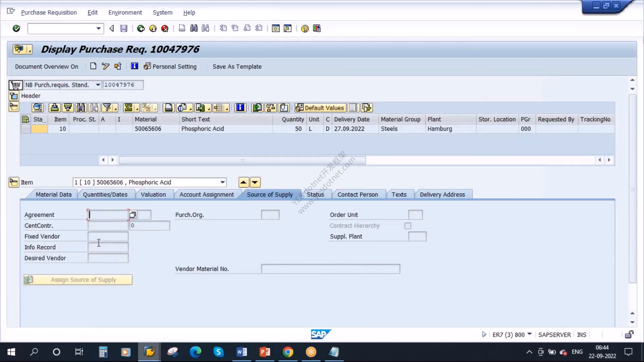Click the Help question mark icon
This screenshot has height=362, width=644.
[305, 28]
